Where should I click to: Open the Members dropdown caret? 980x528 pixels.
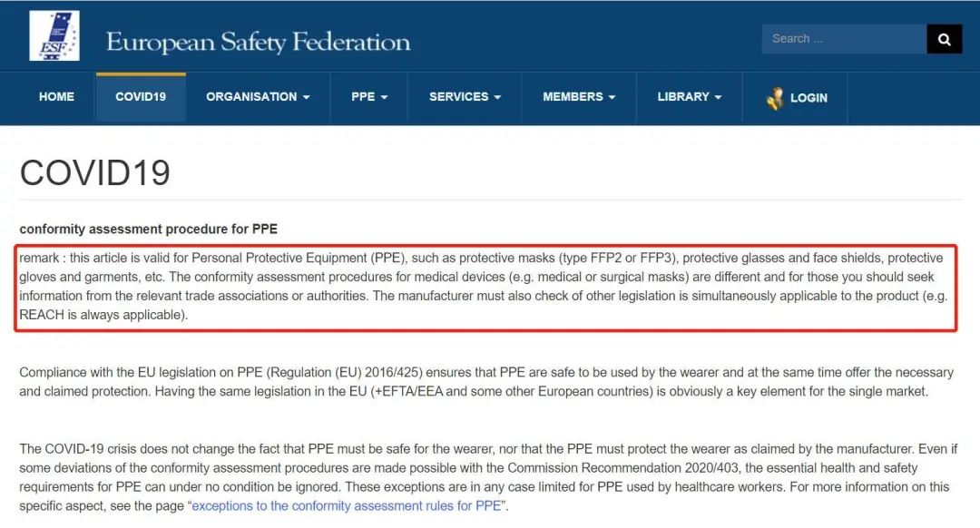pos(612,97)
